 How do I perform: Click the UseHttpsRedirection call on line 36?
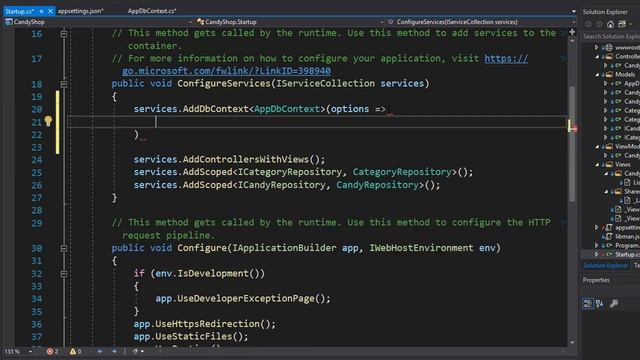tap(207, 324)
